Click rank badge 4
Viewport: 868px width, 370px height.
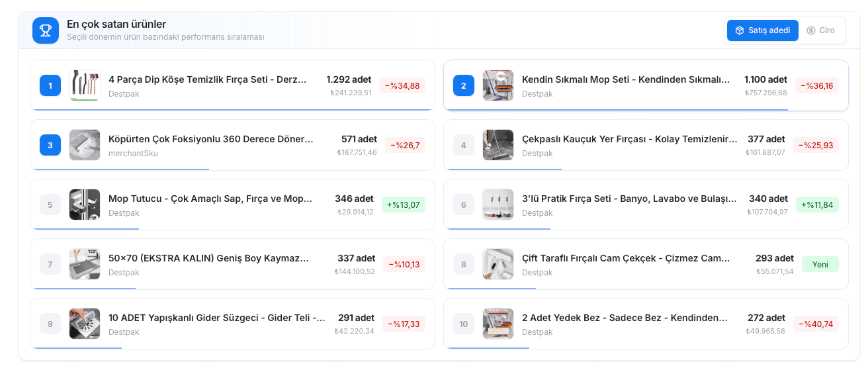tap(464, 145)
